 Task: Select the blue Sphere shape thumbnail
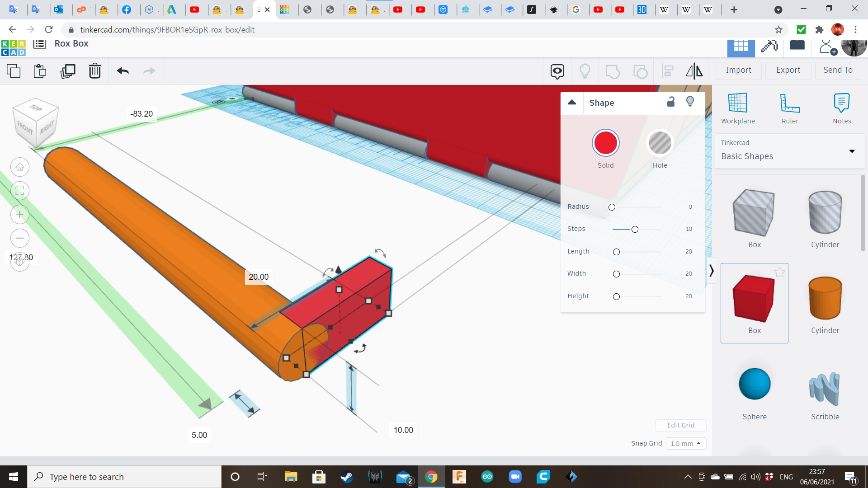pos(755,384)
